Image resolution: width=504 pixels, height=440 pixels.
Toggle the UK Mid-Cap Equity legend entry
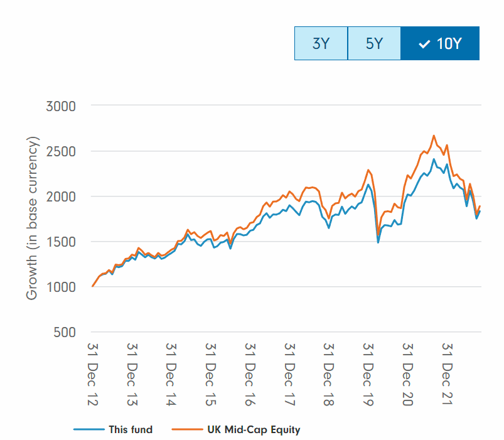[236, 429]
